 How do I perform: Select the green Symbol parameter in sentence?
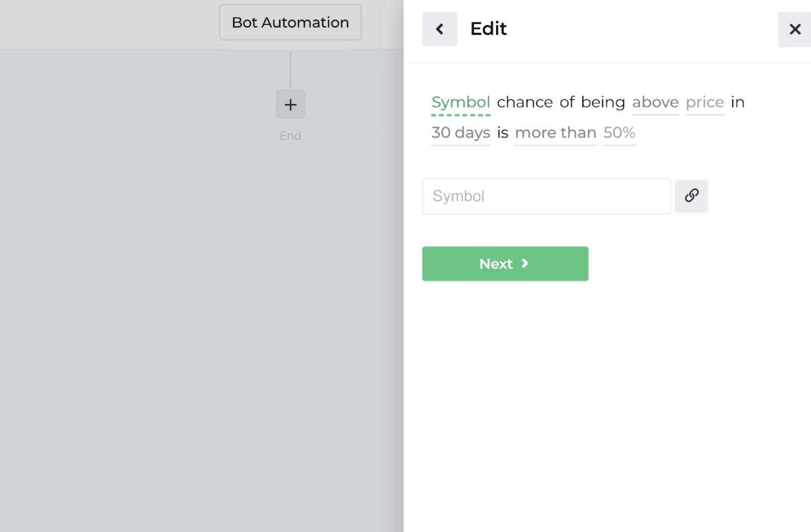point(461,103)
